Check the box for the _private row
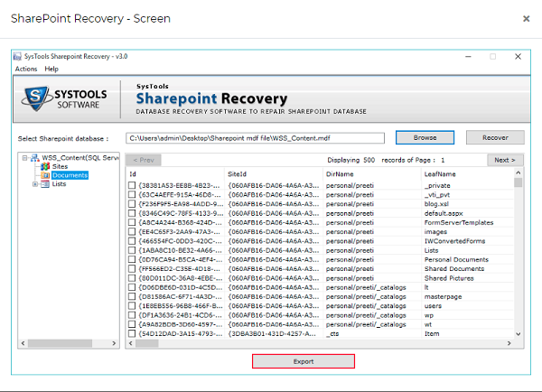The image size is (542, 392). (x=133, y=185)
